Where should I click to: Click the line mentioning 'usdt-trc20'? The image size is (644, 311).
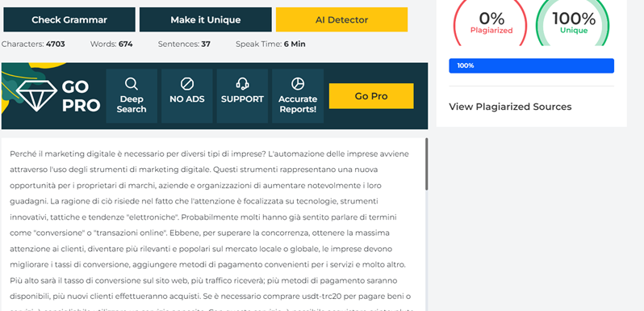pos(211,296)
